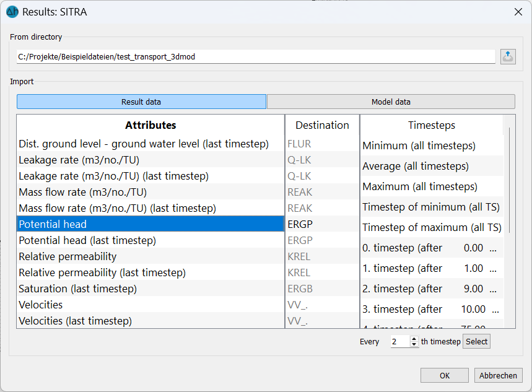The height and width of the screenshot is (392, 532).
Task: Select 3. timestep (after 10.00)
Action: click(432, 309)
